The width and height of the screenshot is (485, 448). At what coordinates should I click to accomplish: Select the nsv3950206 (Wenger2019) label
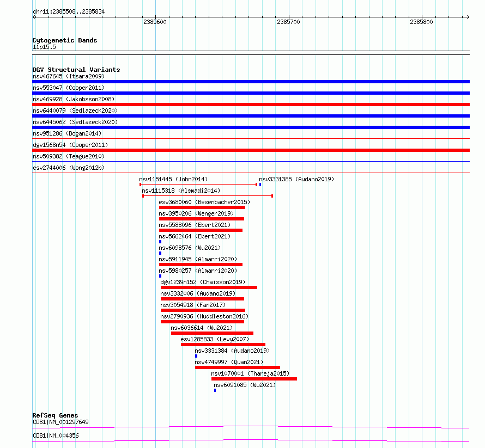point(196,213)
